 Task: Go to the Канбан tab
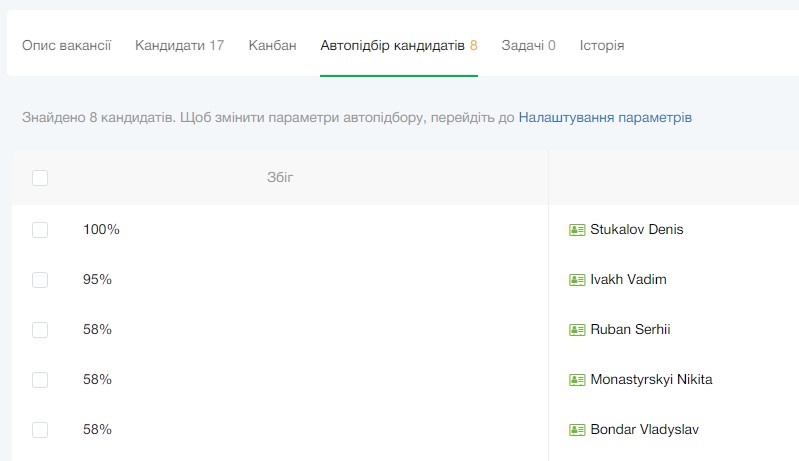[x=272, y=45]
